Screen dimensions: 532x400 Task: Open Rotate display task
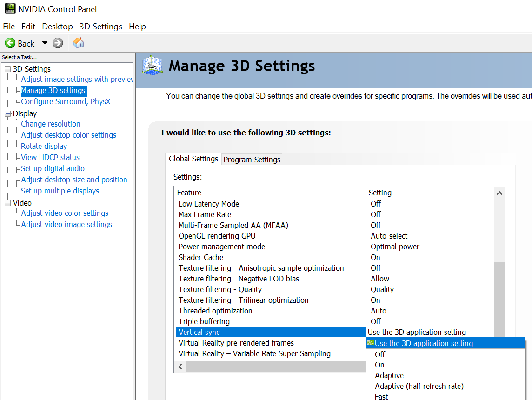[x=44, y=146]
